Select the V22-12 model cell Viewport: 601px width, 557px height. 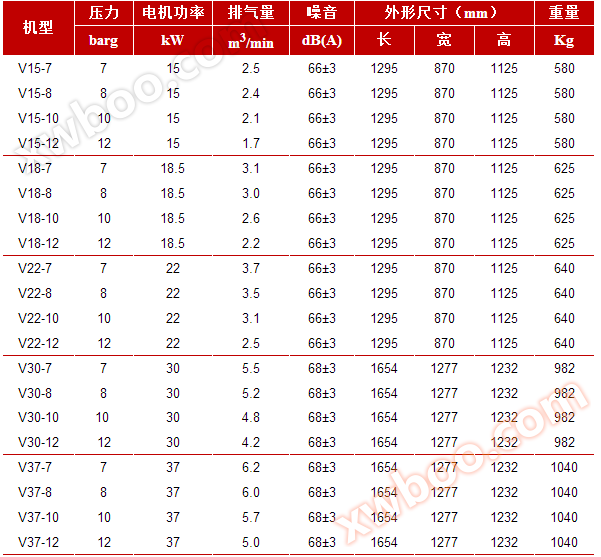click(39, 343)
